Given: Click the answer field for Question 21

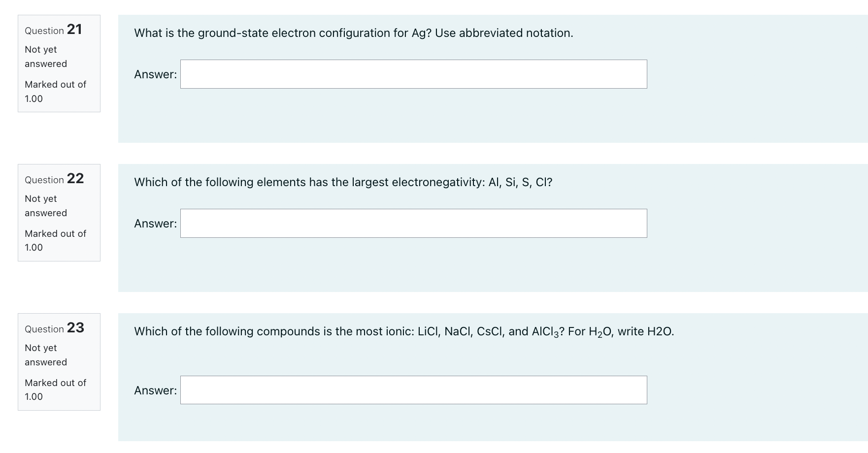Looking at the screenshot, I should [413, 74].
